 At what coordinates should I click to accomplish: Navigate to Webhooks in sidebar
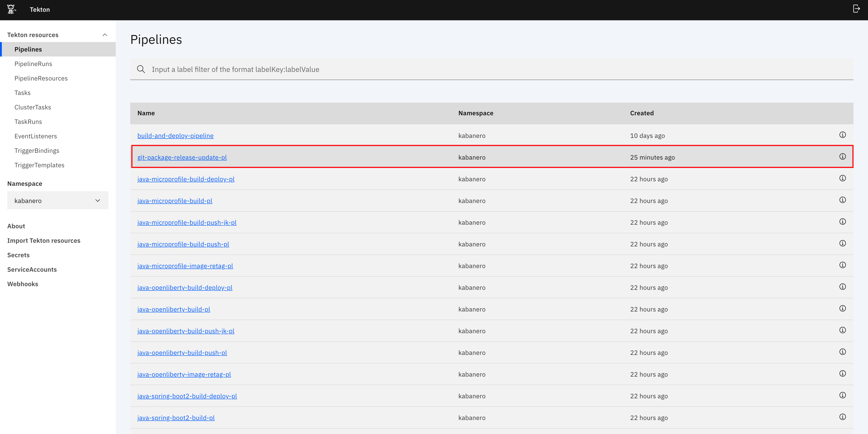tap(23, 284)
